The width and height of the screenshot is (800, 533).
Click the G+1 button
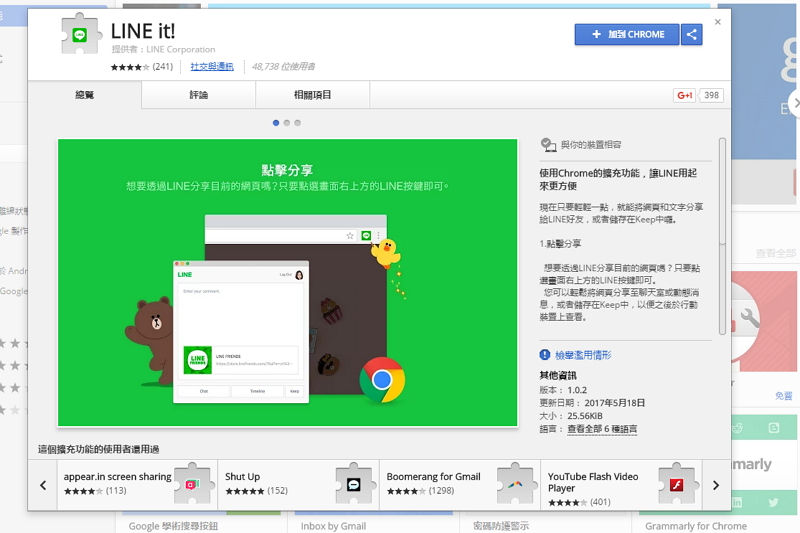tap(685, 96)
